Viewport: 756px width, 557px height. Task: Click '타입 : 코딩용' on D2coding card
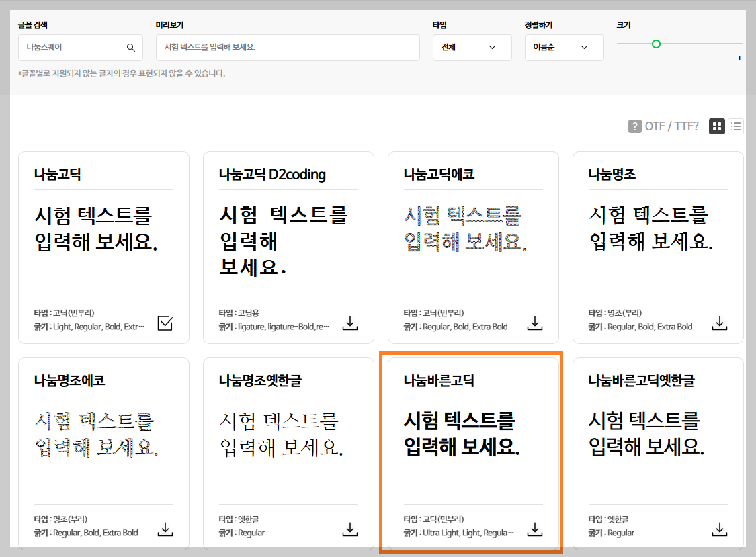point(239,313)
